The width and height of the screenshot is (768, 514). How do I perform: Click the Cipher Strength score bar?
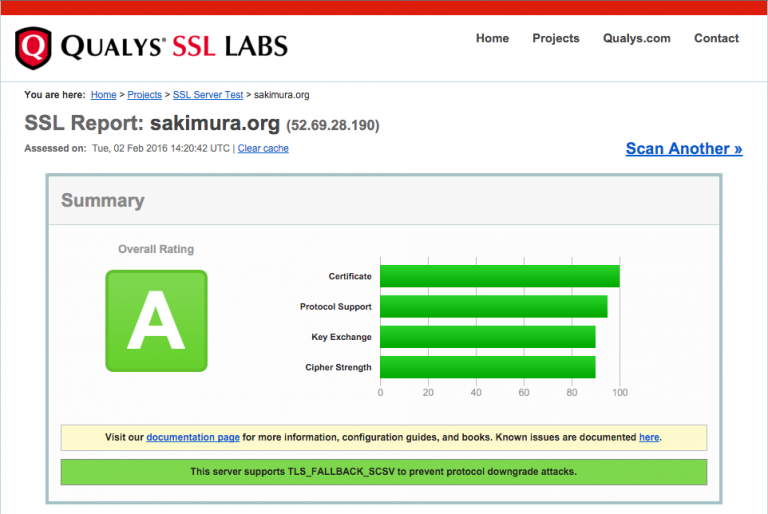pyautogui.click(x=488, y=367)
